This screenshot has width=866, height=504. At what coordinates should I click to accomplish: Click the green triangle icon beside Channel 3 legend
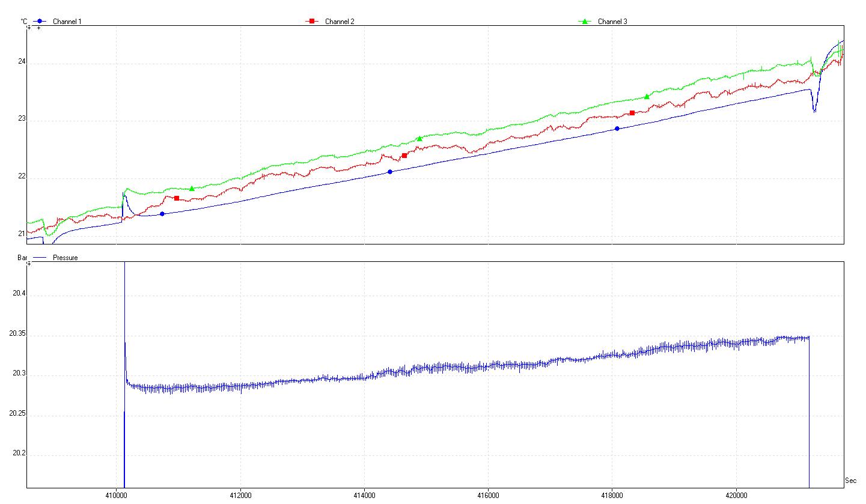tap(584, 22)
